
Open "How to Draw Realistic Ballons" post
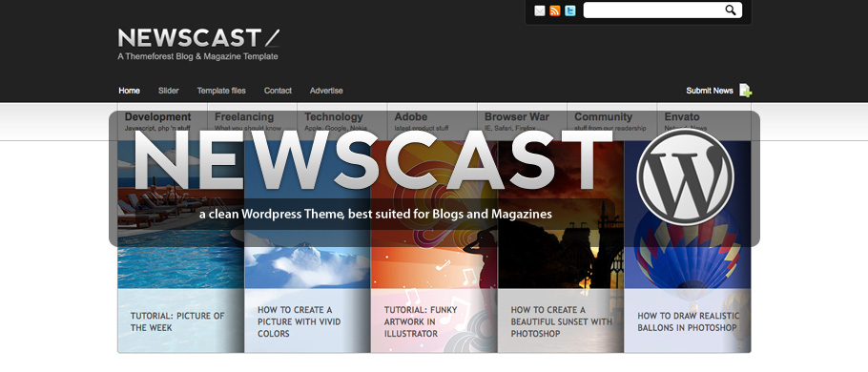[x=688, y=321]
